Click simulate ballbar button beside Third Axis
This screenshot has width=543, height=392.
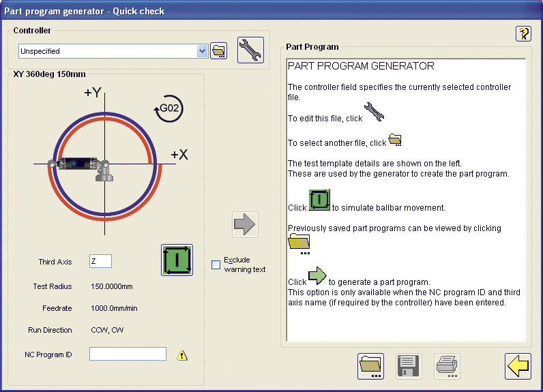point(177,260)
